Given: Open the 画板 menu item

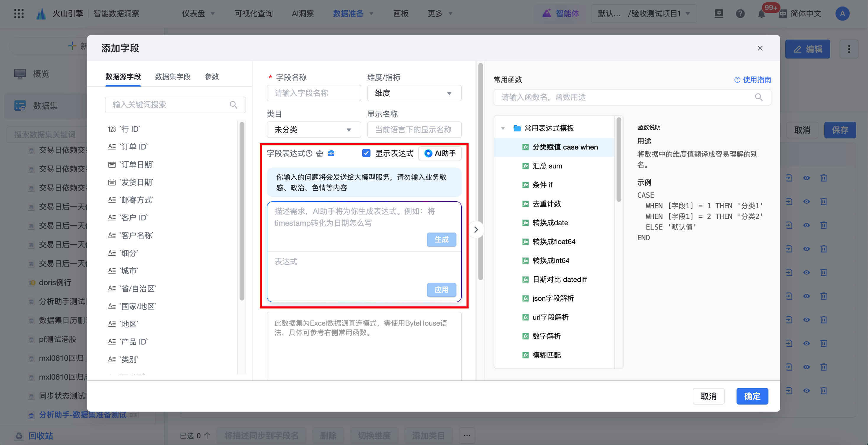Looking at the screenshot, I should 401,14.
